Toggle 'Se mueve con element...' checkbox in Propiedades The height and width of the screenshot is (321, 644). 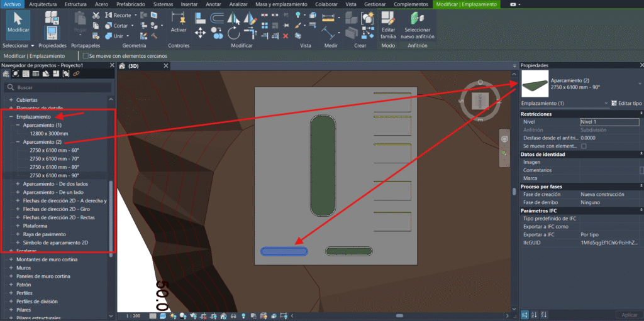[x=584, y=146]
